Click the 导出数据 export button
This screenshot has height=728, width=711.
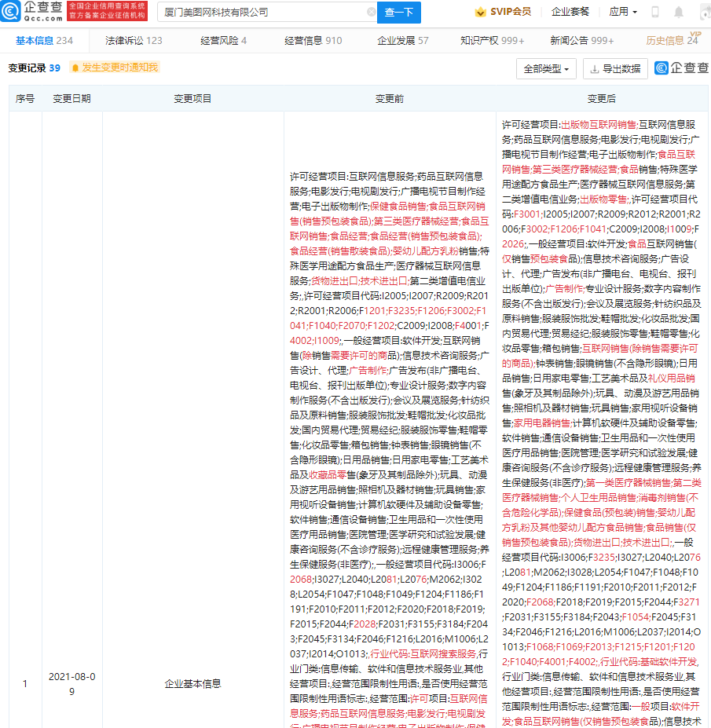point(615,69)
